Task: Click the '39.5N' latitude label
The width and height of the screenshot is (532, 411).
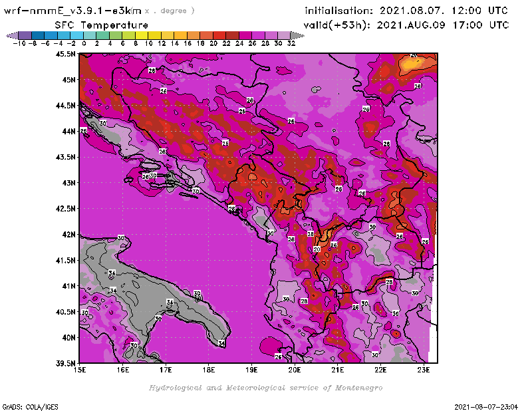Action: tap(65, 364)
